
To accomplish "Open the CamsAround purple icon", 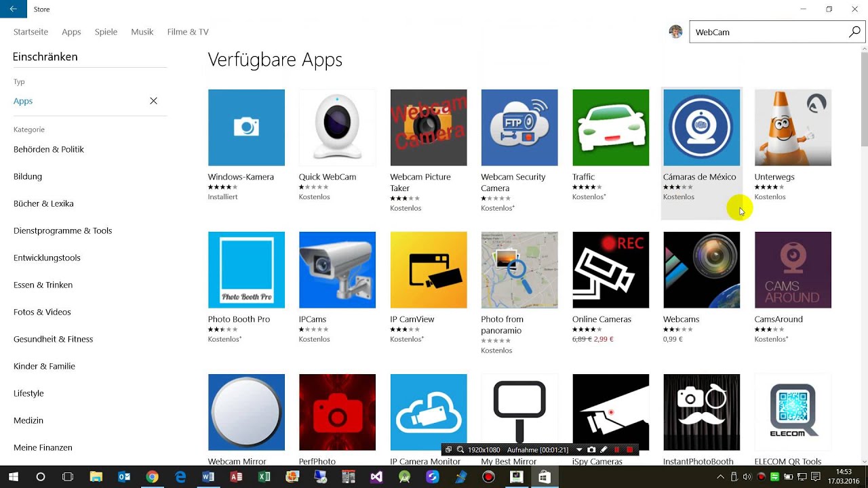I will pos(793,270).
